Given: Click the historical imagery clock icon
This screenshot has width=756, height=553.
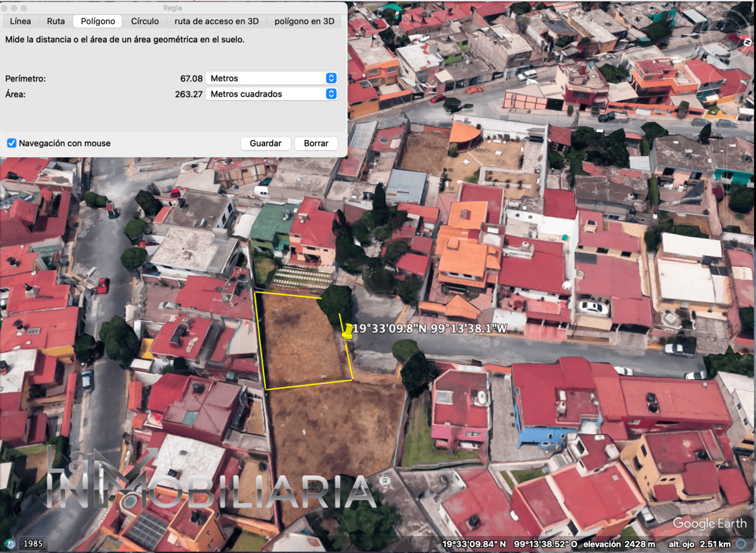Looking at the screenshot, I should pyautogui.click(x=9, y=543).
